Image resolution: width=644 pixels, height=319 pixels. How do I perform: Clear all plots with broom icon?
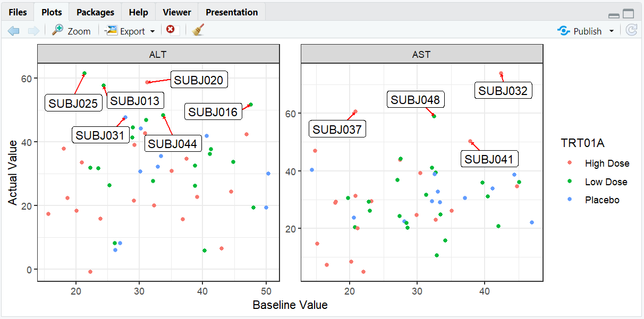click(x=198, y=30)
